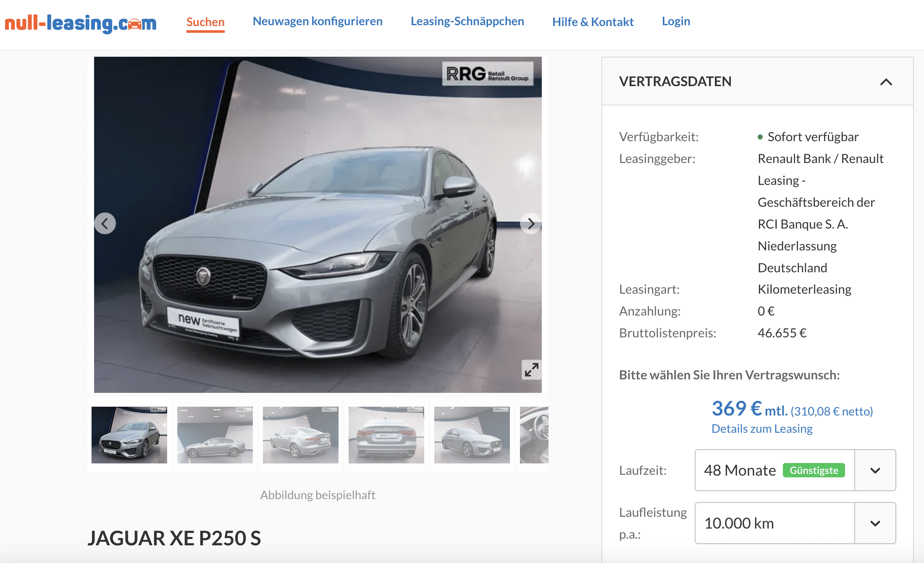
Task: Select the interior steering wheel thumbnail
Action: pos(534,435)
